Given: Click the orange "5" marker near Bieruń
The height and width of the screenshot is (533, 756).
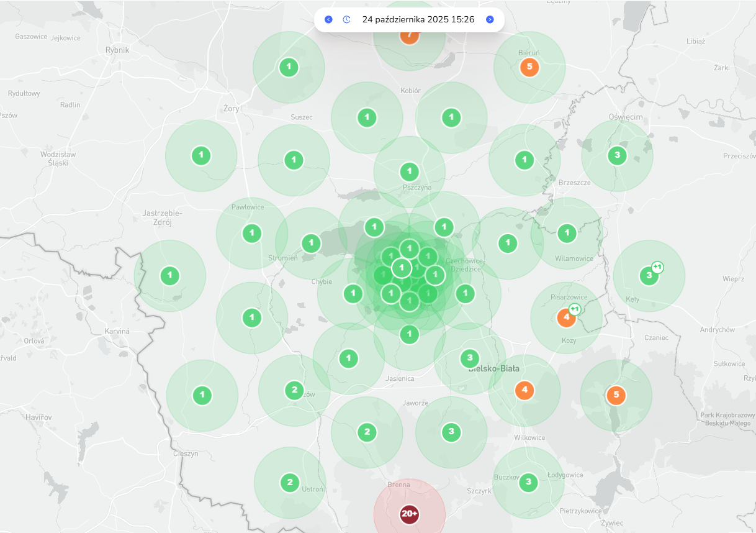Looking at the screenshot, I should 529,66.
